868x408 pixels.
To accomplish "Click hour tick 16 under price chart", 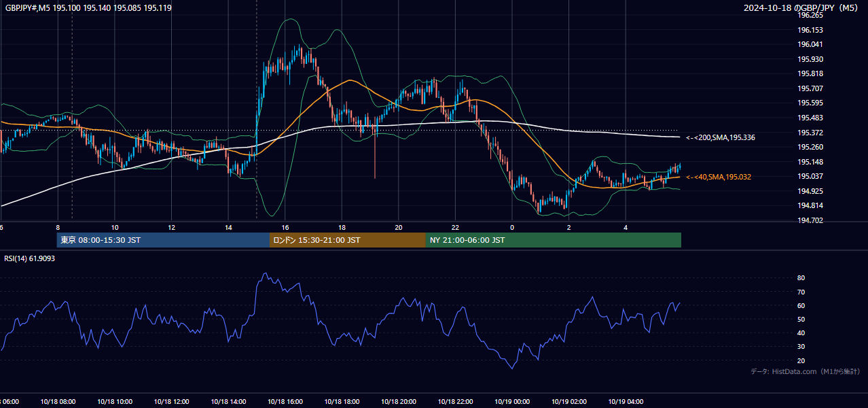I will (285, 227).
